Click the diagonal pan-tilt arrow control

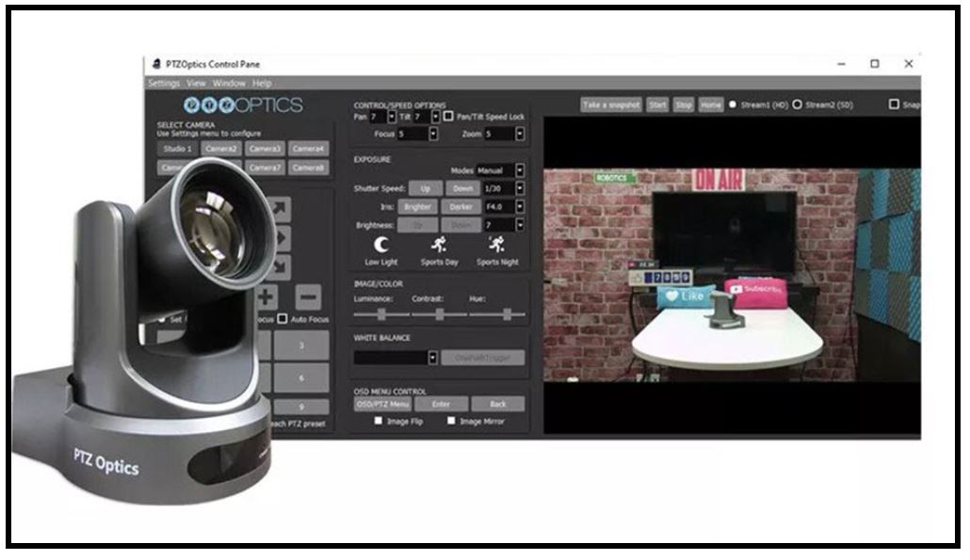(281, 205)
